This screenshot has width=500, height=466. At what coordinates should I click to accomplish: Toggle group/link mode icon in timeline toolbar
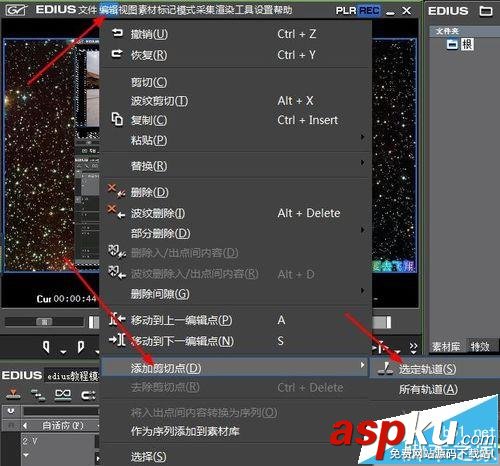63,395
